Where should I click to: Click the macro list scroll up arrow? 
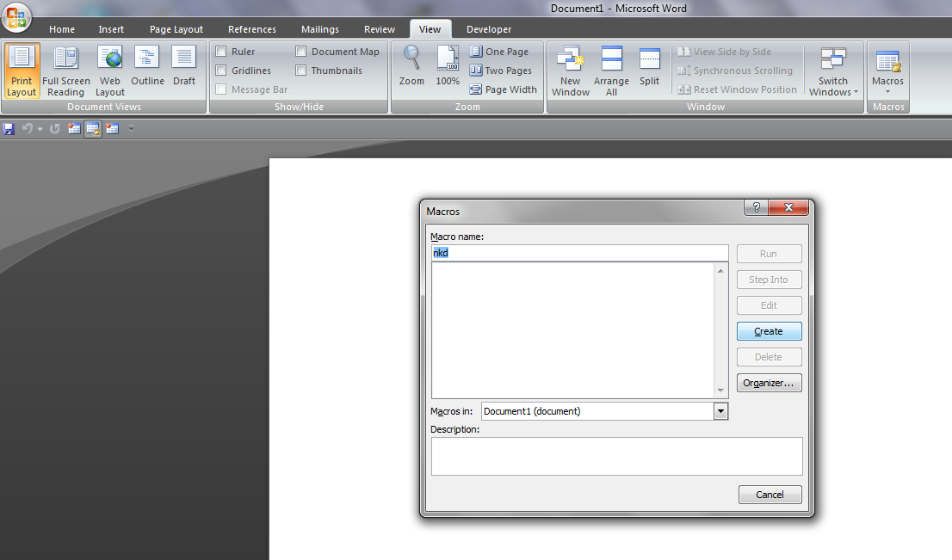720,271
